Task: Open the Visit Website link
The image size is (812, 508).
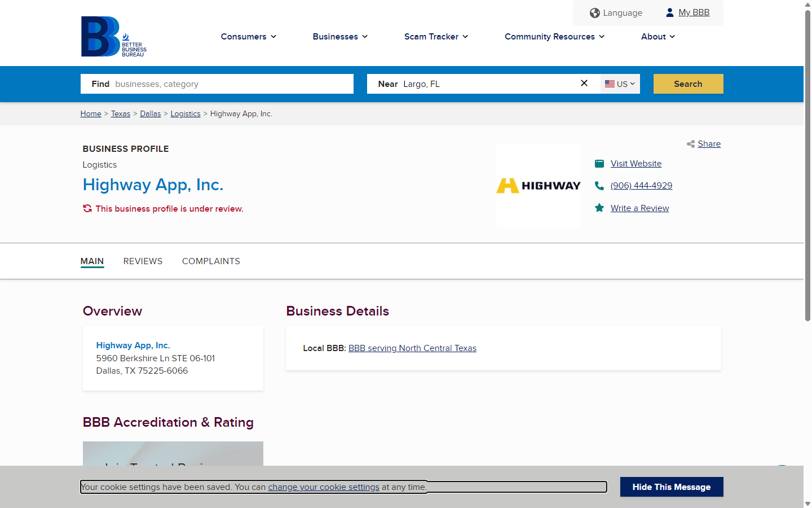Action: [636, 164]
